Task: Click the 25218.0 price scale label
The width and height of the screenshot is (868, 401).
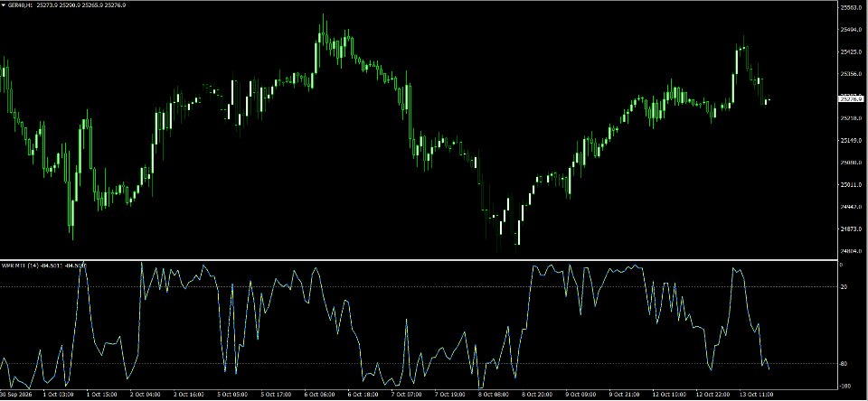Action: [x=852, y=118]
